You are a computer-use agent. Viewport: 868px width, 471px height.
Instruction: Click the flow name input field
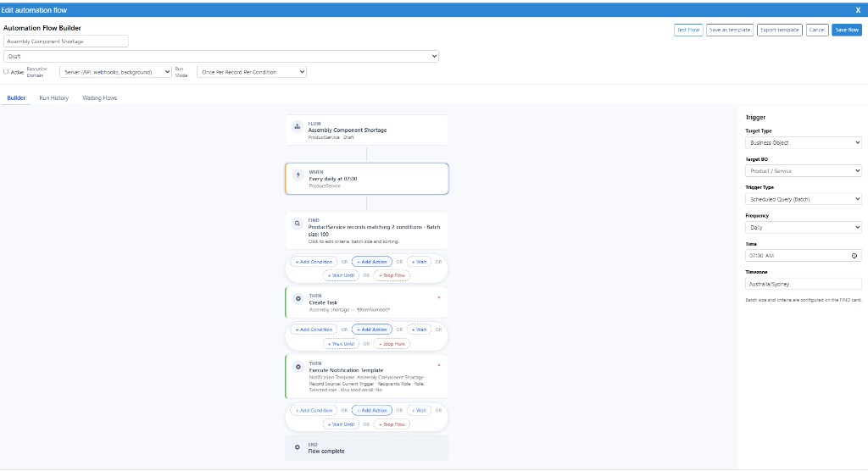(66, 42)
